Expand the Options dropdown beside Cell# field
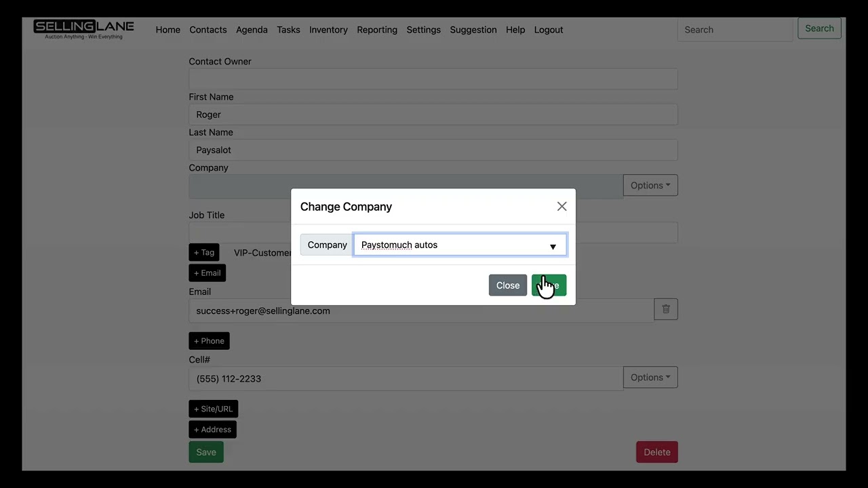Viewport: 868px width, 488px height. tap(650, 378)
